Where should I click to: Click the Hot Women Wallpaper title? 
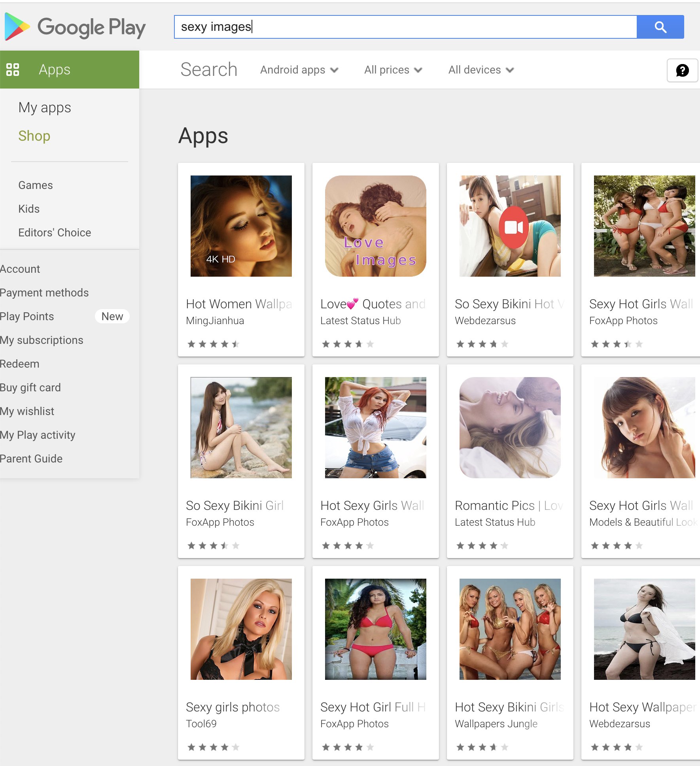tap(239, 304)
